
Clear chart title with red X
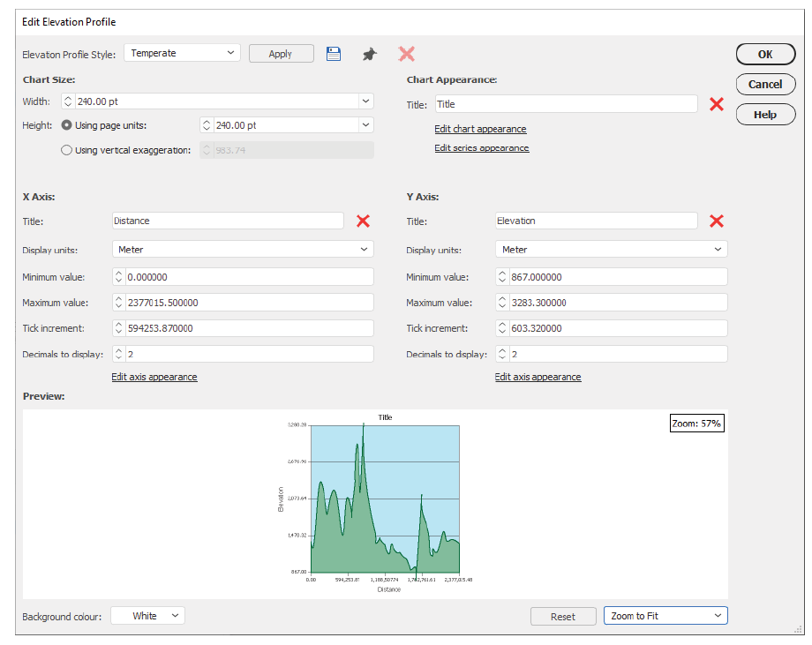(x=716, y=104)
